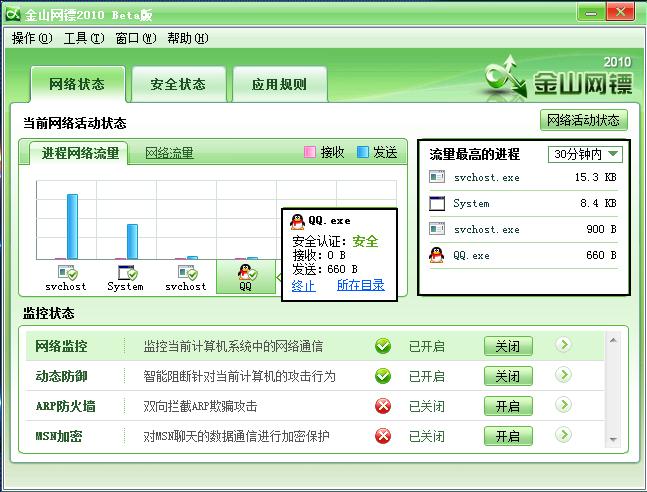Click the app logo icon in the title bar
Image resolution: width=647 pixels, height=492 pixels.
(13, 14)
